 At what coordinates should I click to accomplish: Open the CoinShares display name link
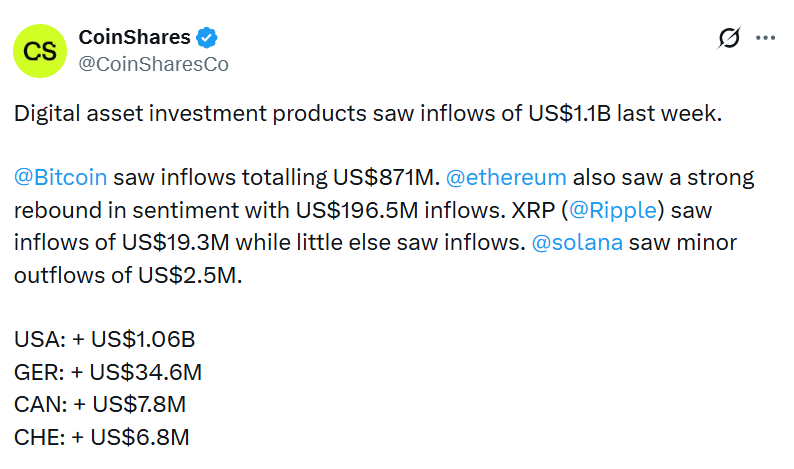[134, 38]
